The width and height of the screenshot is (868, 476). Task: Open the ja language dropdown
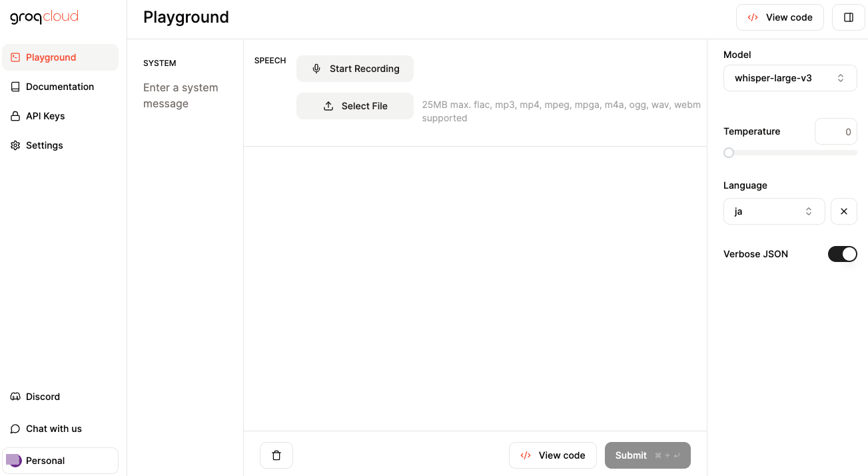tap(773, 211)
